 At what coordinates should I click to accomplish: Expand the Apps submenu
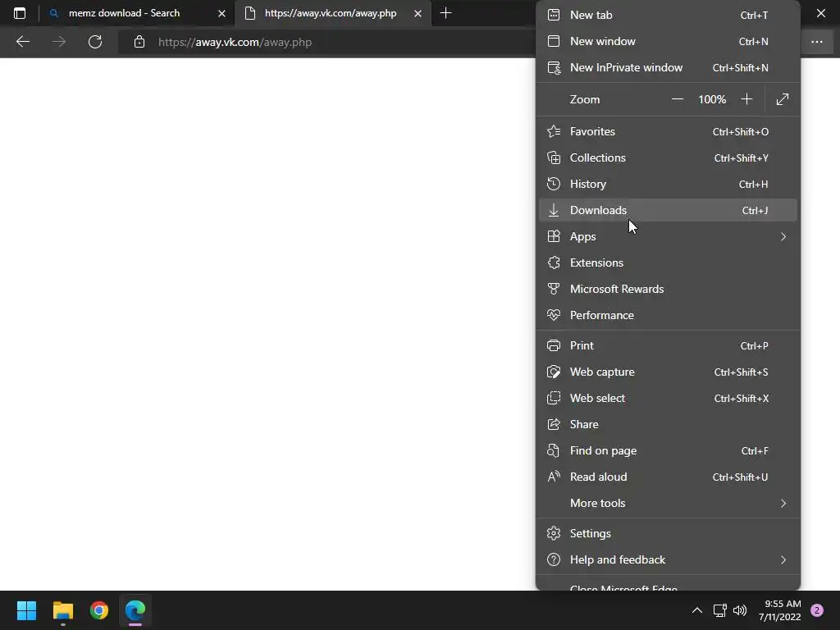(668, 236)
